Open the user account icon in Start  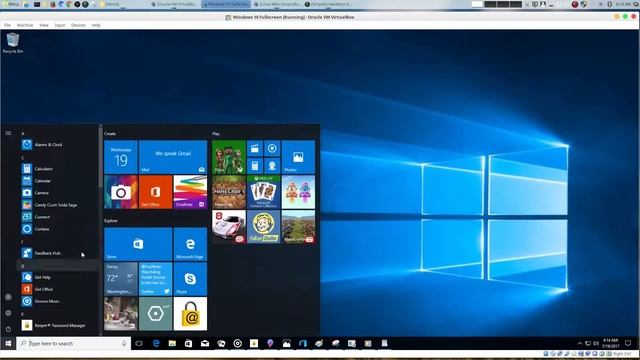[x=8, y=297]
